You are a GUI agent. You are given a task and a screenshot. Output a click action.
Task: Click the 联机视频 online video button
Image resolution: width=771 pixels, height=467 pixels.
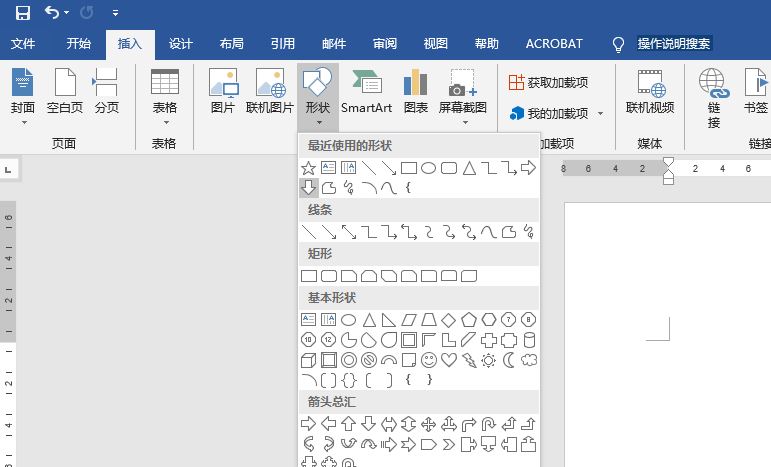pyautogui.click(x=650, y=91)
